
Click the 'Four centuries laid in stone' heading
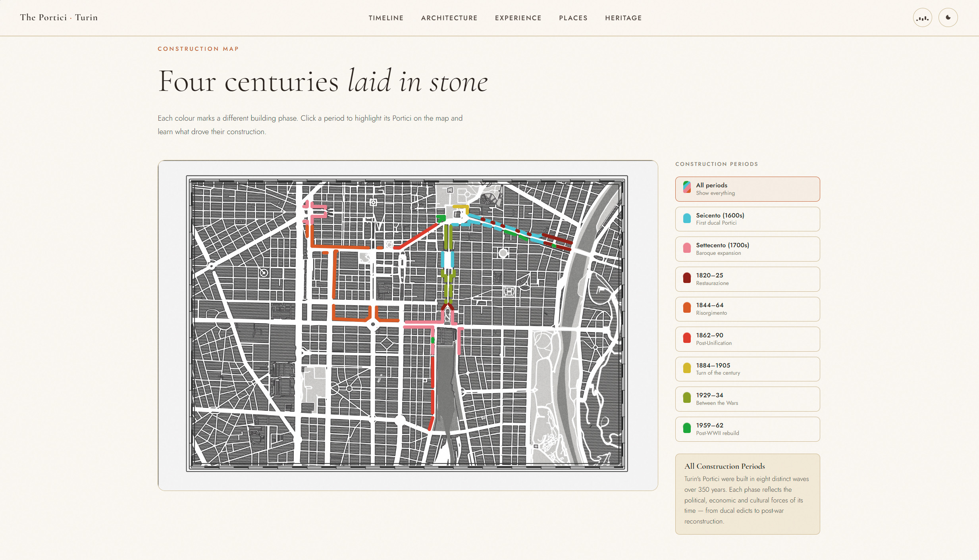click(323, 81)
